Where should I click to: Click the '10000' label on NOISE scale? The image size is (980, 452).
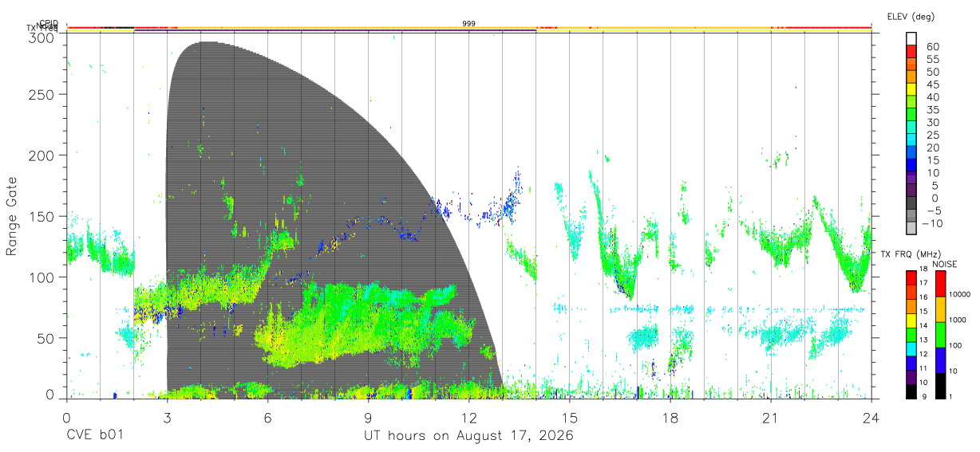960,294
